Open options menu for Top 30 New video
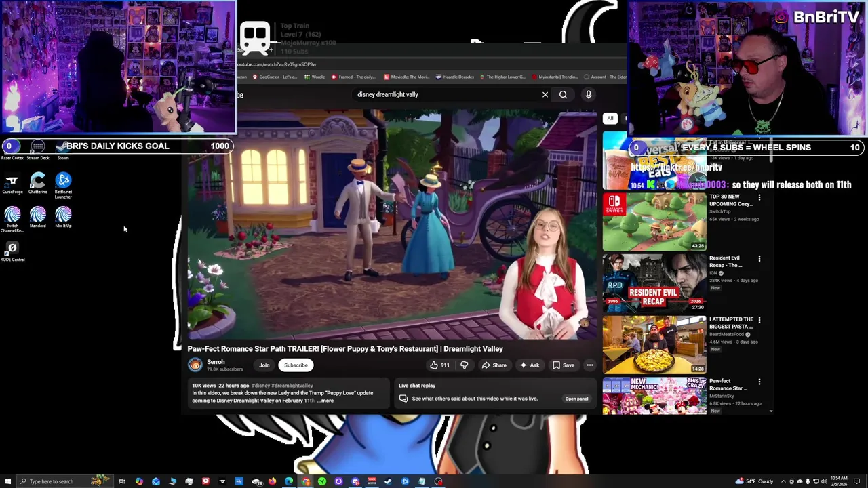Screen dimensions: 868x488 tap(759, 197)
